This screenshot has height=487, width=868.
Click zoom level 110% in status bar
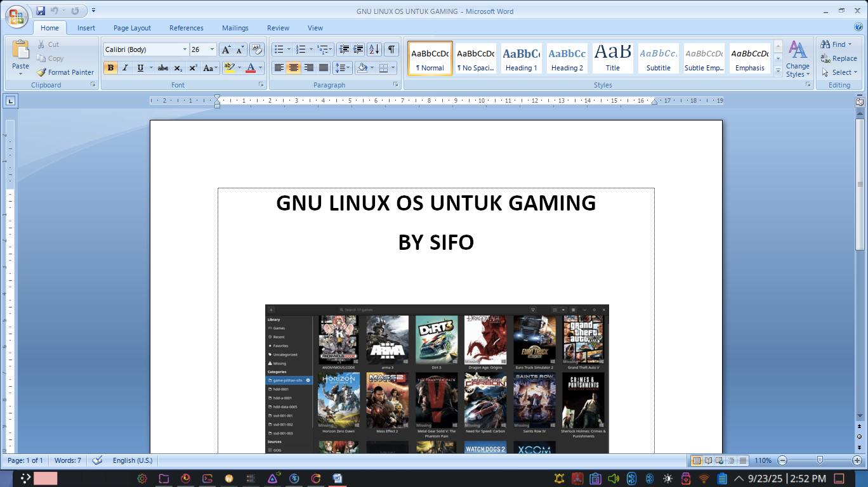click(x=763, y=460)
